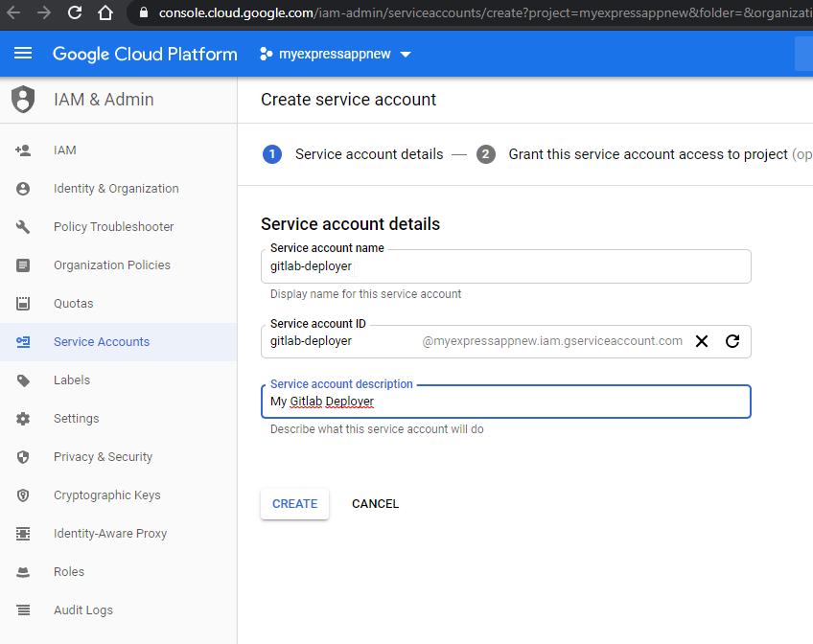The image size is (813, 644).
Task: Click the IAM & Admin shield icon
Action: point(23,100)
